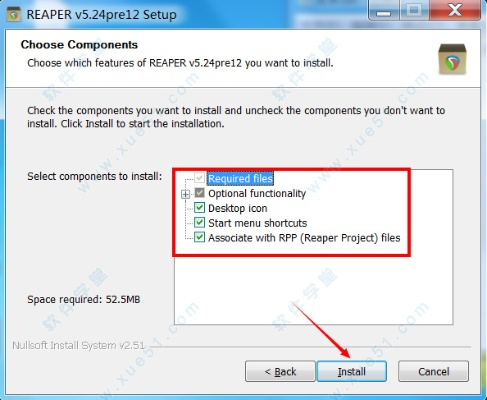Image resolution: width=487 pixels, height=400 pixels.
Task: Select the Required files tree item
Action: click(x=240, y=178)
